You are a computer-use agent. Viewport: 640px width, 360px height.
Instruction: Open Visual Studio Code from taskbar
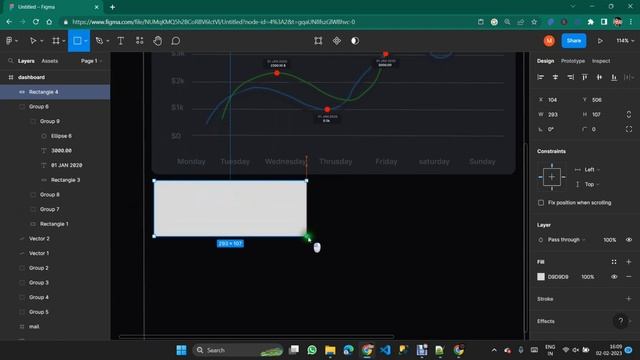[385, 350]
